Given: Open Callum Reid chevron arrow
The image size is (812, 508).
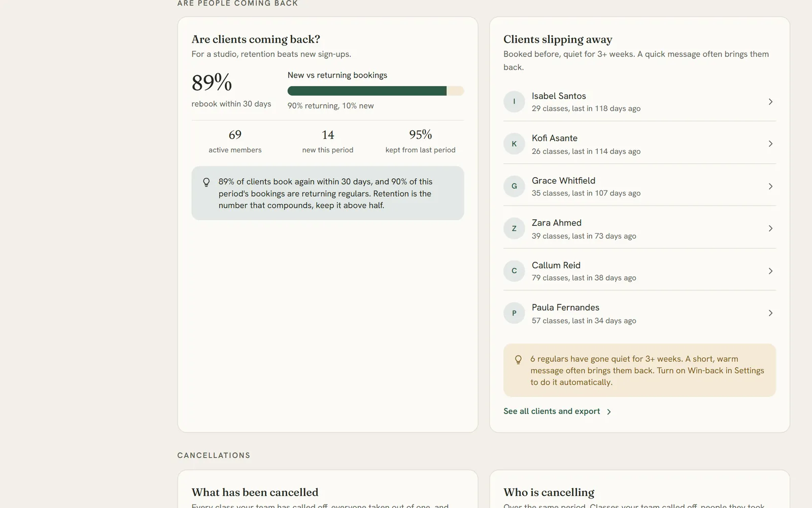Looking at the screenshot, I should coord(770,271).
